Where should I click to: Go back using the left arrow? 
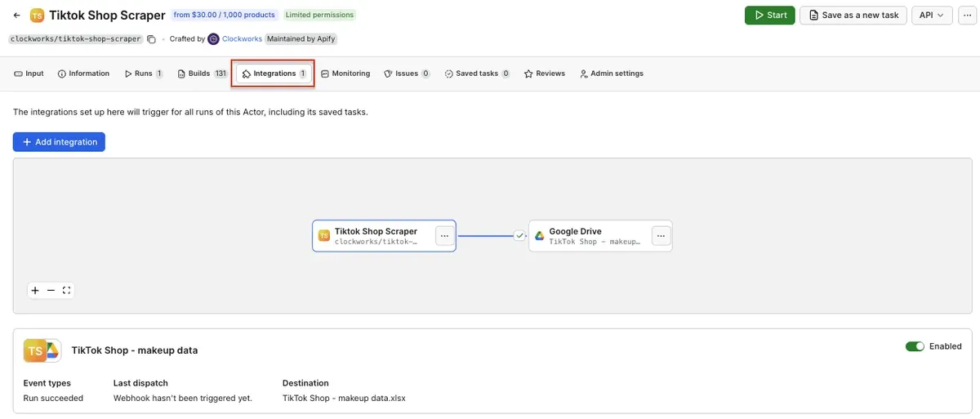pyautogui.click(x=17, y=15)
